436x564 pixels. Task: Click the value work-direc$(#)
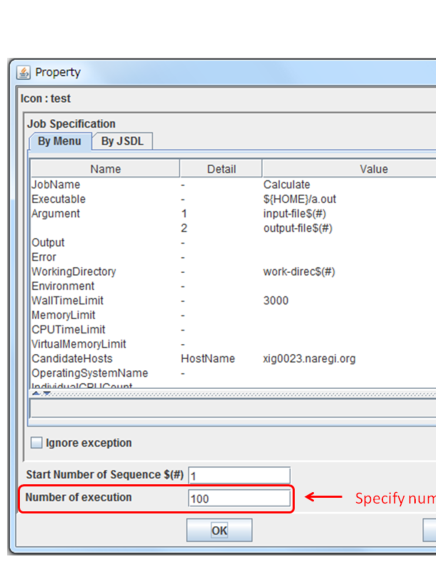click(299, 272)
